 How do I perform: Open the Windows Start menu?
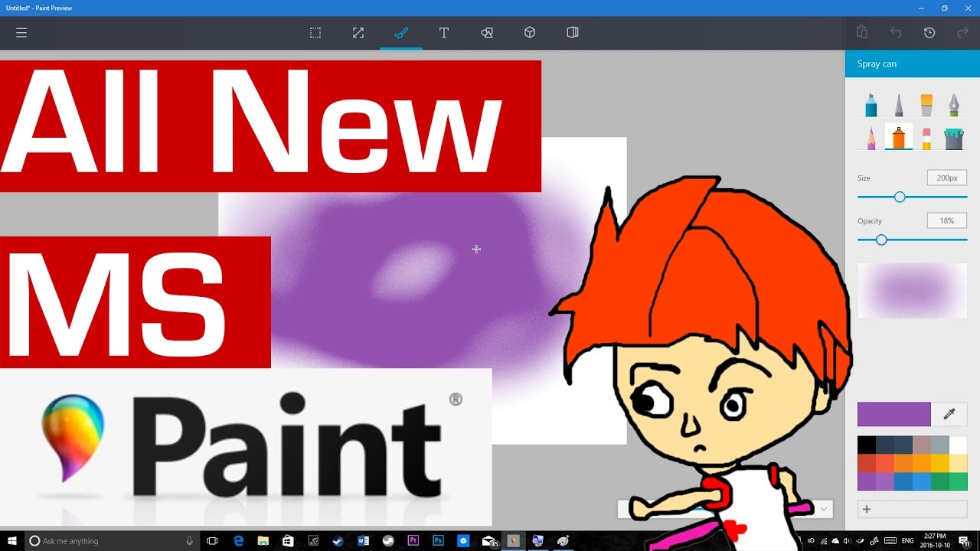click(x=13, y=541)
